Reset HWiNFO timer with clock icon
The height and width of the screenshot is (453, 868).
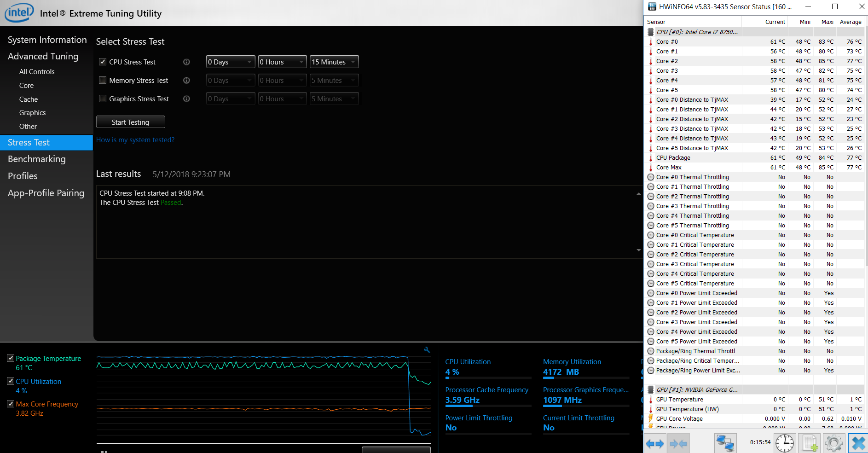[785, 443]
